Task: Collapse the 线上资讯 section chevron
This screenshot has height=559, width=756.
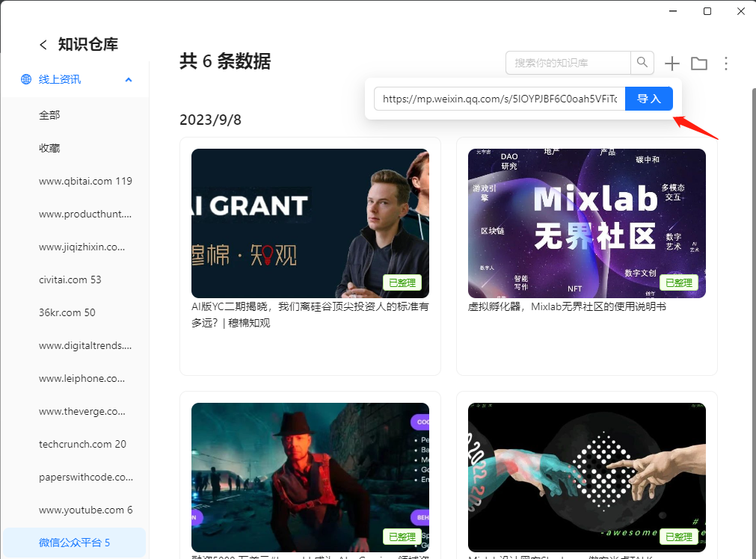Action: click(129, 79)
